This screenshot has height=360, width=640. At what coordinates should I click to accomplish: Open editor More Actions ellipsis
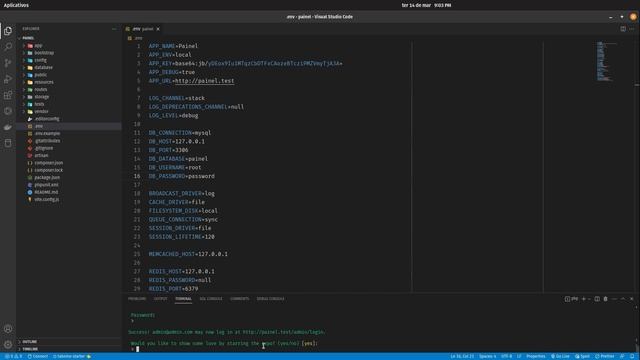click(631, 29)
